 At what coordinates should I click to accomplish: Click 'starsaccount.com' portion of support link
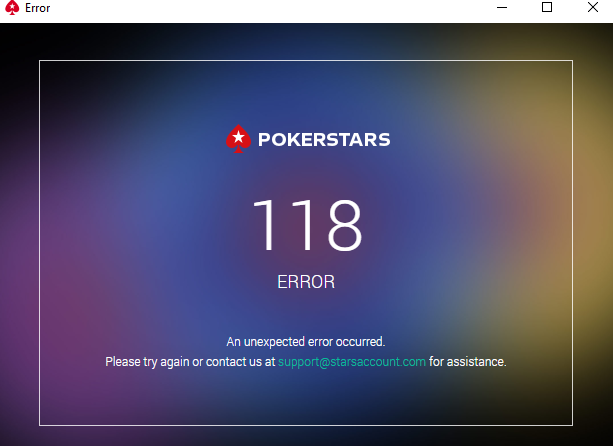coord(378,362)
